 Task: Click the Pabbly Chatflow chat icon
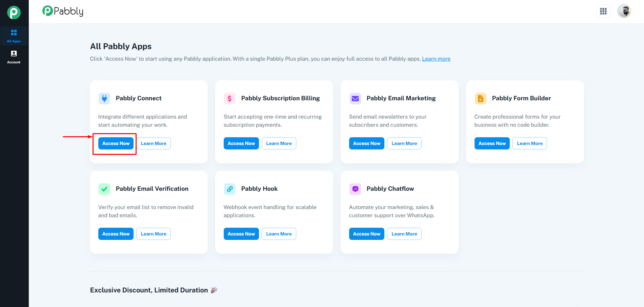355,189
